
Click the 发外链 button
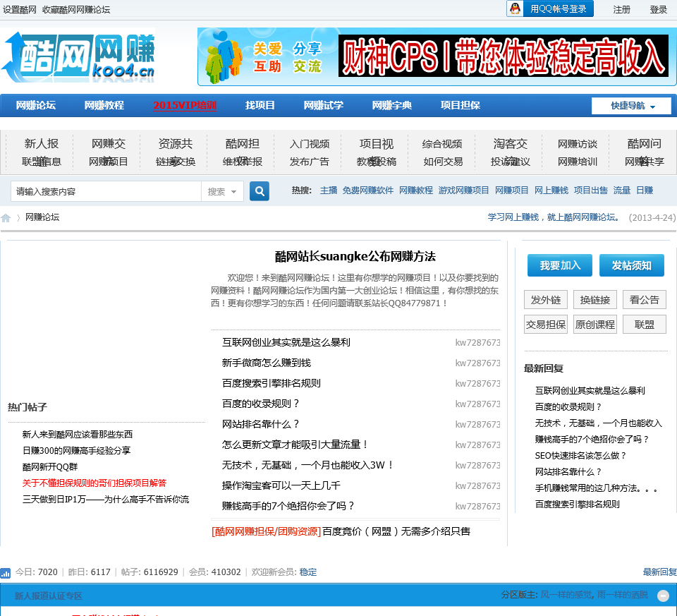[546, 300]
